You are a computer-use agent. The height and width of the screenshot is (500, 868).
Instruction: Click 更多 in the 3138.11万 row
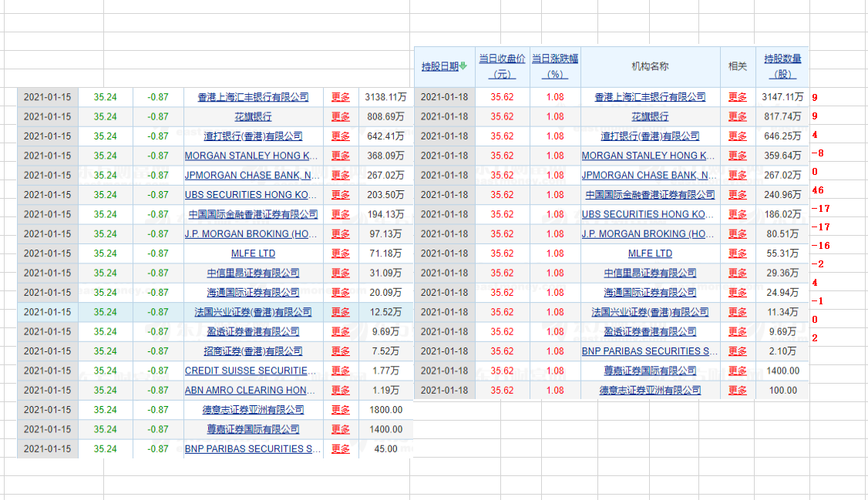pos(341,97)
